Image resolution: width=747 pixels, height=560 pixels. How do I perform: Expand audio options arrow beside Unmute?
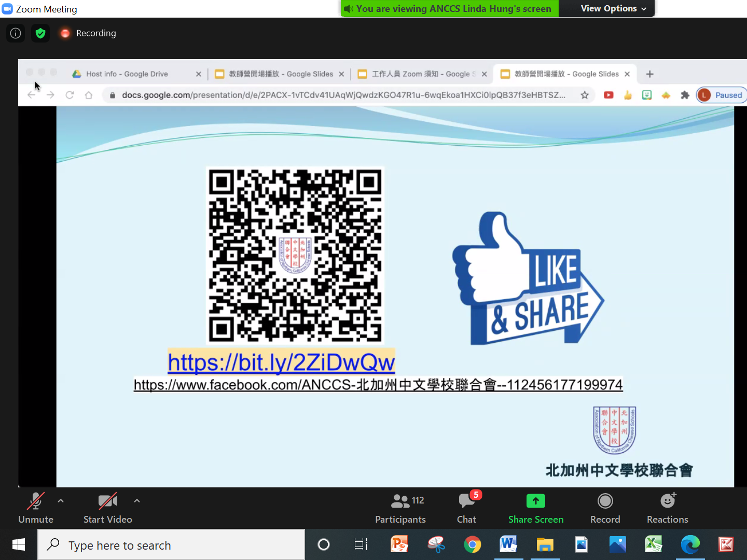tap(61, 501)
